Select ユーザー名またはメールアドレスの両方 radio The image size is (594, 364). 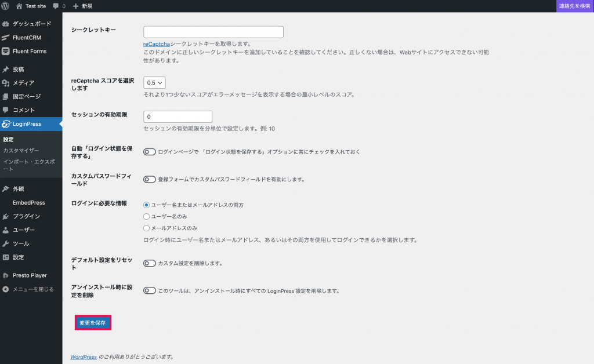(146, 205)
